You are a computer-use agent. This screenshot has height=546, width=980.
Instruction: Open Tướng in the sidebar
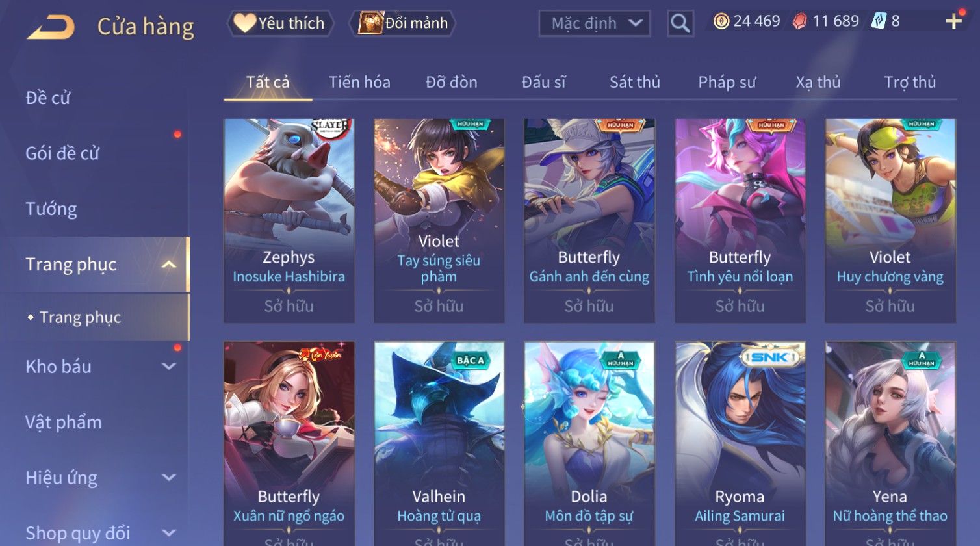click(x=51, y=209)
